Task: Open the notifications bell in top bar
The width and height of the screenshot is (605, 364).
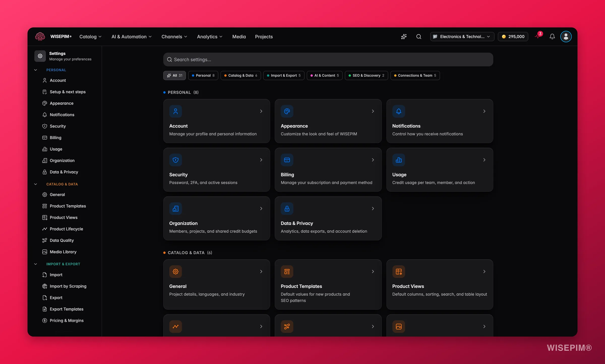Action: click(552, 37)
